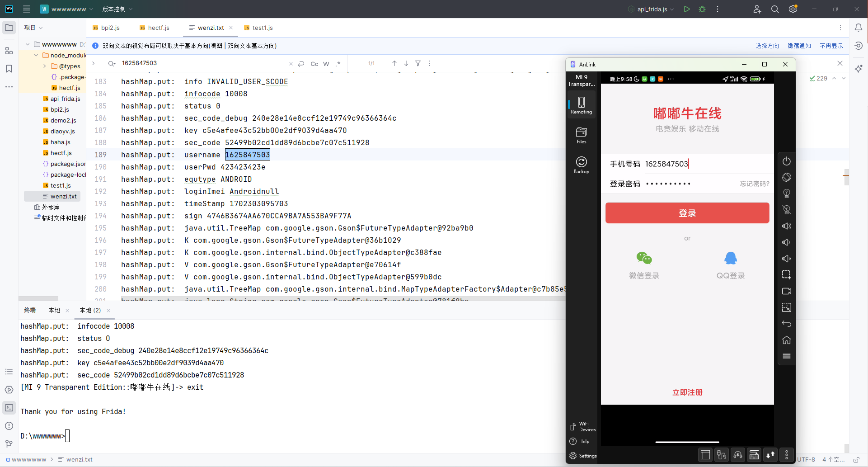Image resolution: width=868 pixels, height=467 pixels.
Task: Switch to the hectf.js editor tab
Action: point(155,28)
